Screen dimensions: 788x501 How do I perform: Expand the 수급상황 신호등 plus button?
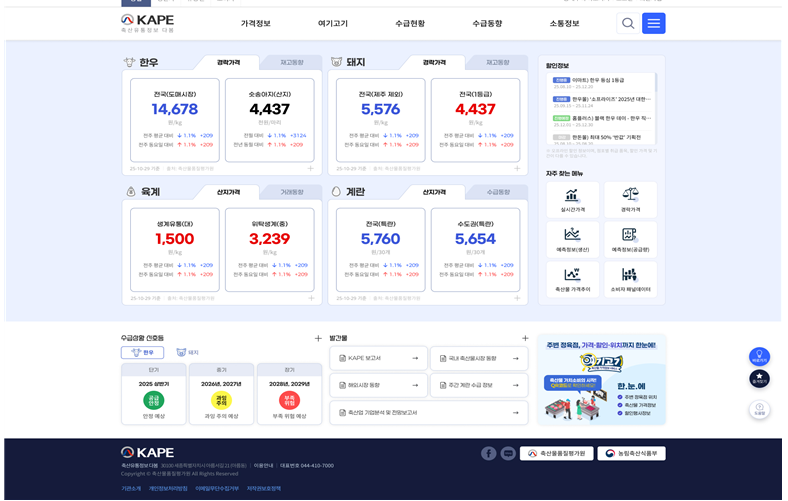pos(318,339)
